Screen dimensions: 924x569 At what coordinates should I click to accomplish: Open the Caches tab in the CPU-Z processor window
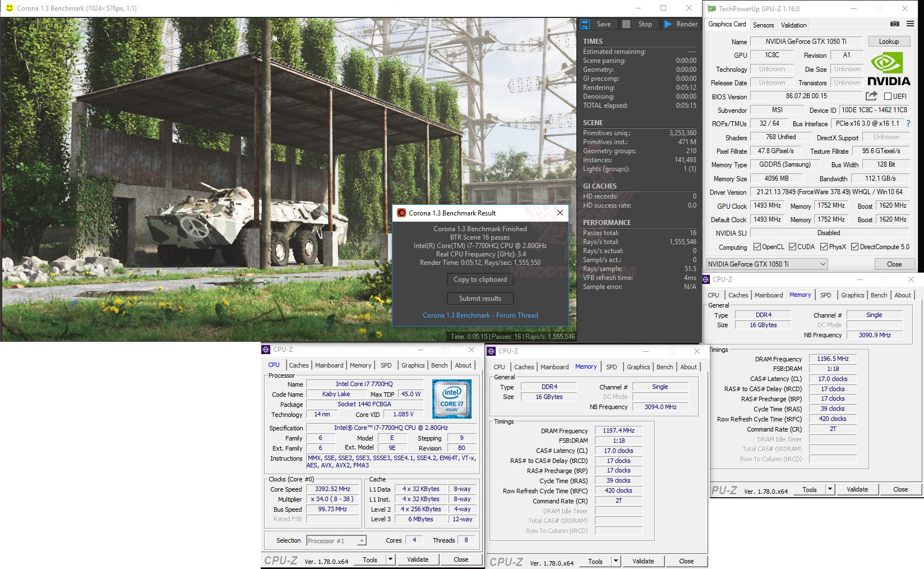coord(299,365)
